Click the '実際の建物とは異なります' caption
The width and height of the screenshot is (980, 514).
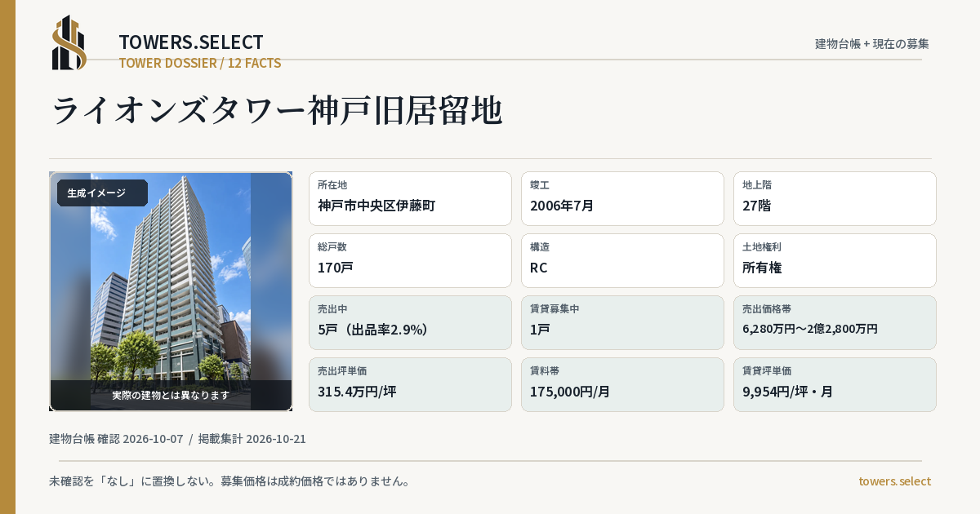click(171, 395)
